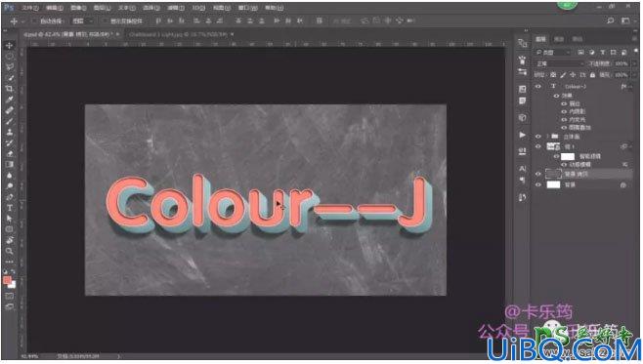Select the Hand tool

click(9, 240)
